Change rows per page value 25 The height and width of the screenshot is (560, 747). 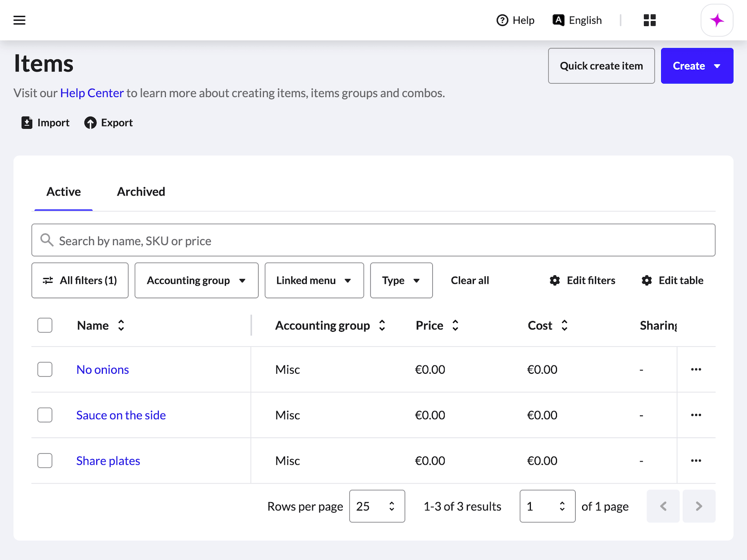tap(377, 506)
